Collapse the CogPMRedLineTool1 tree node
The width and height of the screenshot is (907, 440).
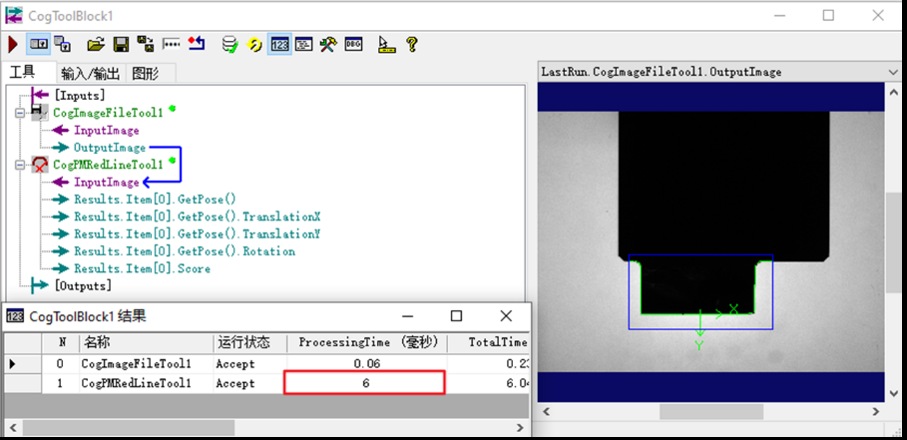[19, 164]
